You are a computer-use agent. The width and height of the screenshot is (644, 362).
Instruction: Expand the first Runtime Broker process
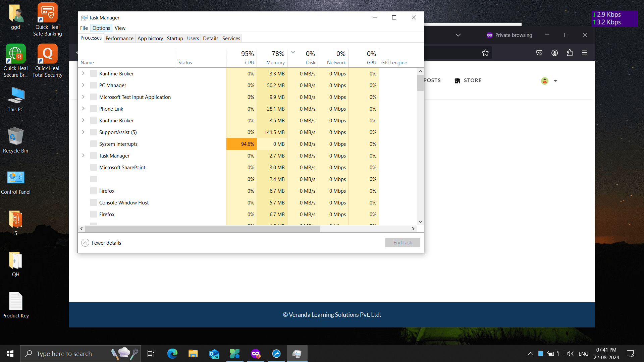click(x=83, y=73)
